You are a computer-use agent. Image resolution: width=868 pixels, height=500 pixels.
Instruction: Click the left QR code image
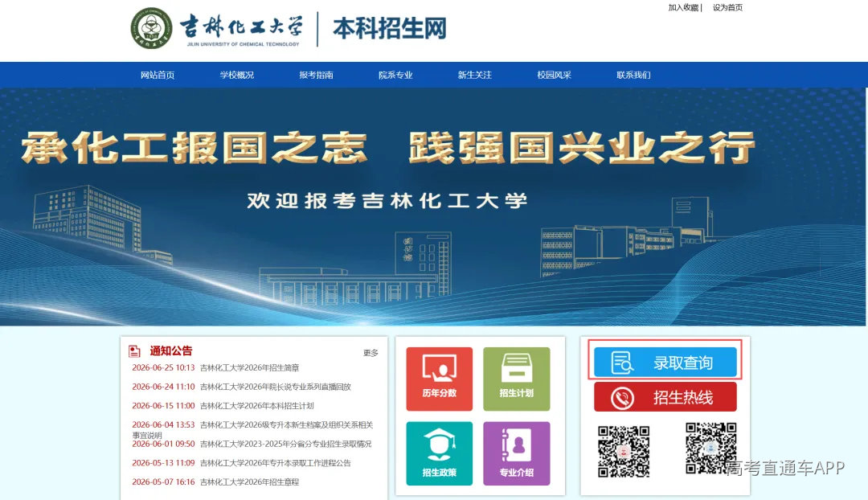[x=624, y=452]
